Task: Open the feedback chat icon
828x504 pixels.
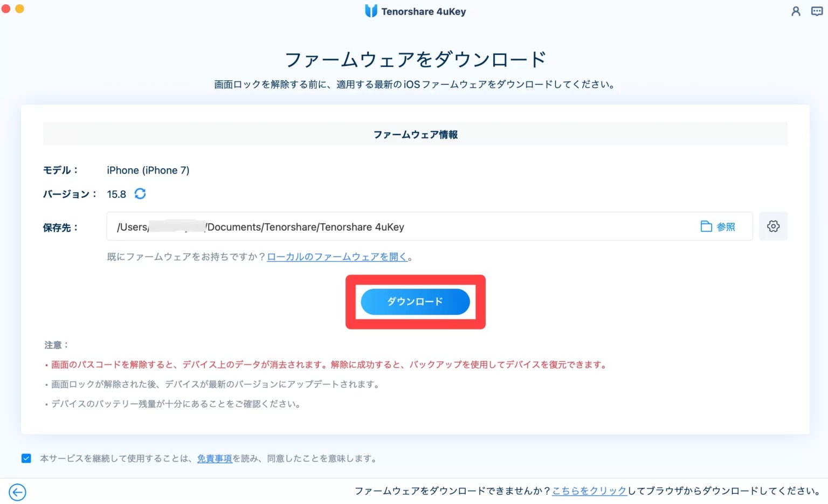Action: pos(817,11)
